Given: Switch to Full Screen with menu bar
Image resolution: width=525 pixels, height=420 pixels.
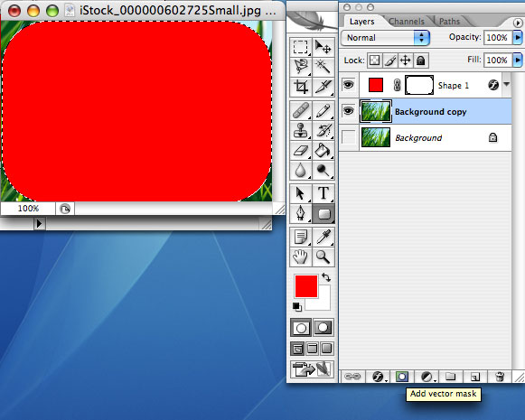Looking at the screenshot, I should click(x=312, y=349).
